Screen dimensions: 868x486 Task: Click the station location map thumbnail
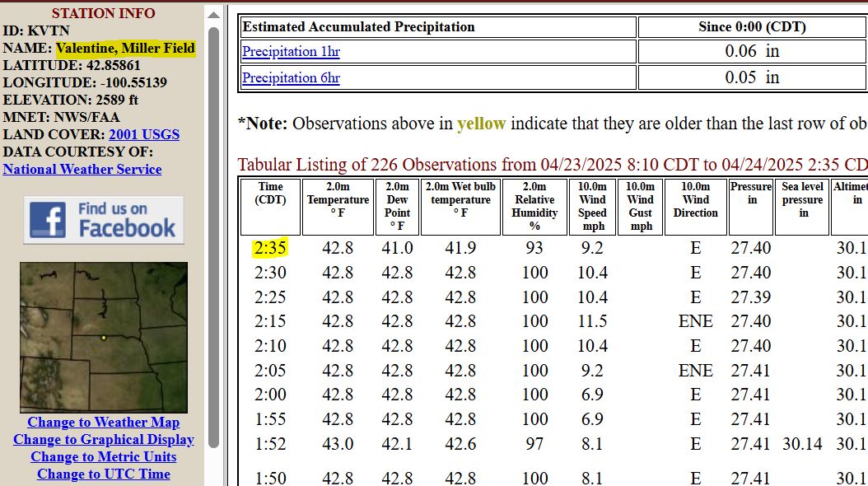(104, 338)
